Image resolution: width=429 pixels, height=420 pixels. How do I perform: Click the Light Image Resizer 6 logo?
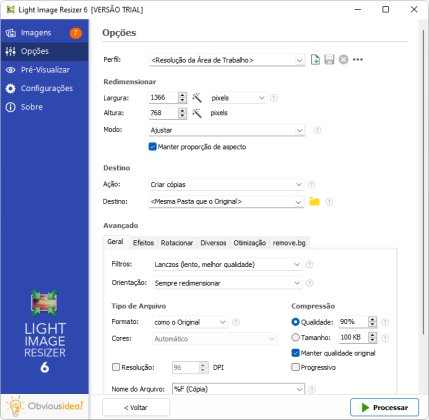(x=44, y=331)
